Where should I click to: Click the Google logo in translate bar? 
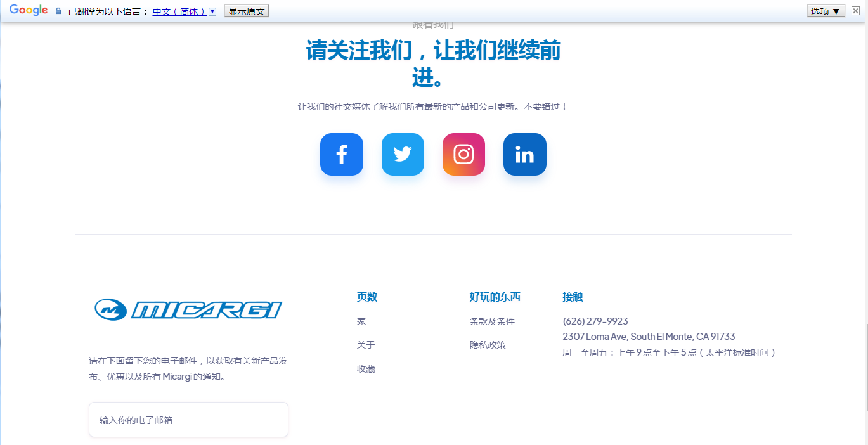point(29,11)
